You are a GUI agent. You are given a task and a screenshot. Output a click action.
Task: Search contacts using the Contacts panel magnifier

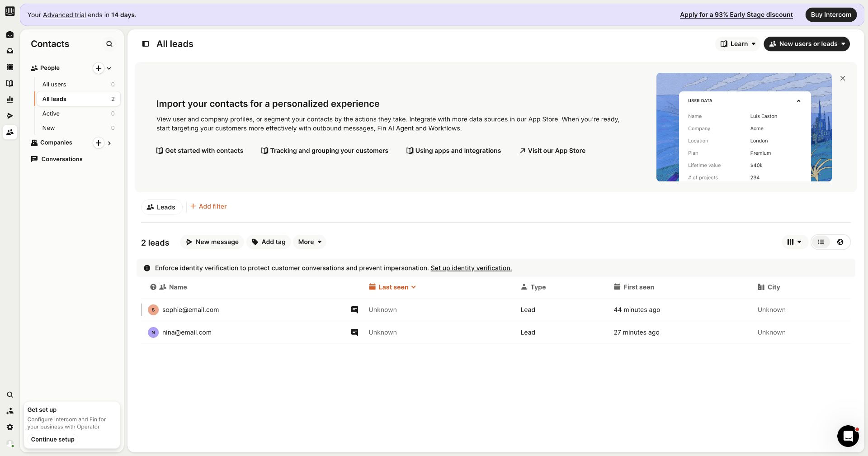[109, 44]
